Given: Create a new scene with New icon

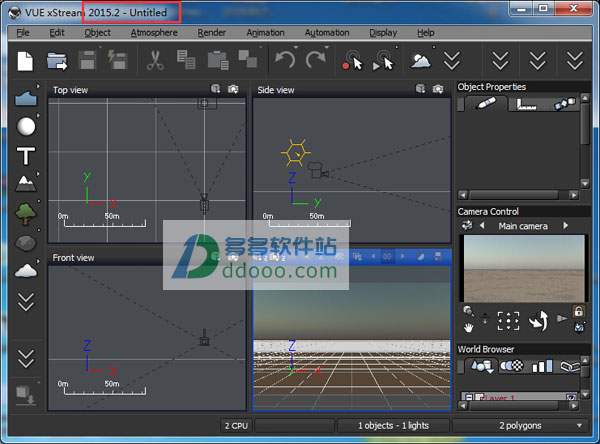Looking at the screenshot, I should pos(25,61).
